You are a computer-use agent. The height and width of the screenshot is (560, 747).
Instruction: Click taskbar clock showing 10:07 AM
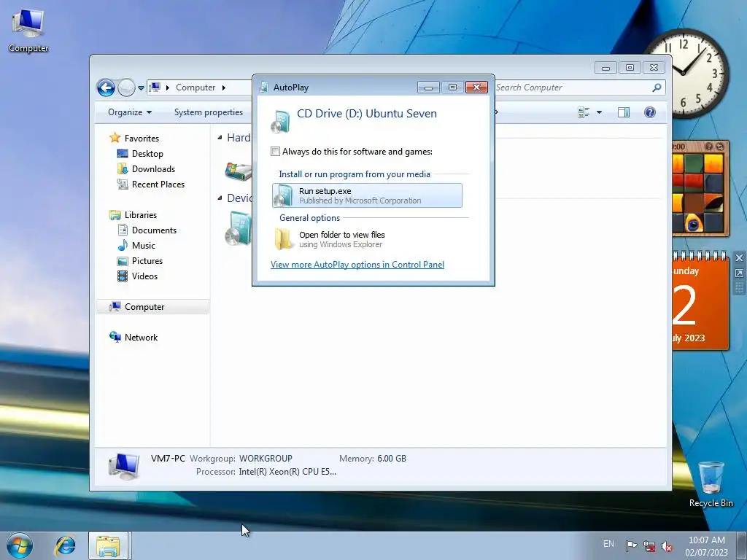click(706, 545)
